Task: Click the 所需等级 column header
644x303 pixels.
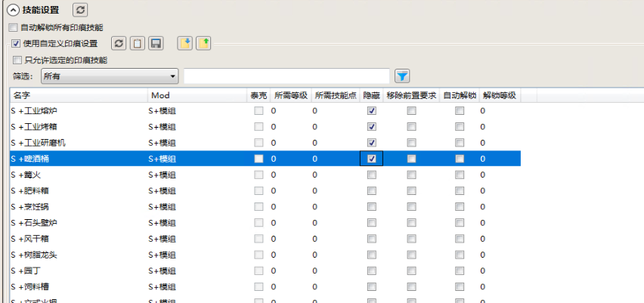Action: click(289, 95)
